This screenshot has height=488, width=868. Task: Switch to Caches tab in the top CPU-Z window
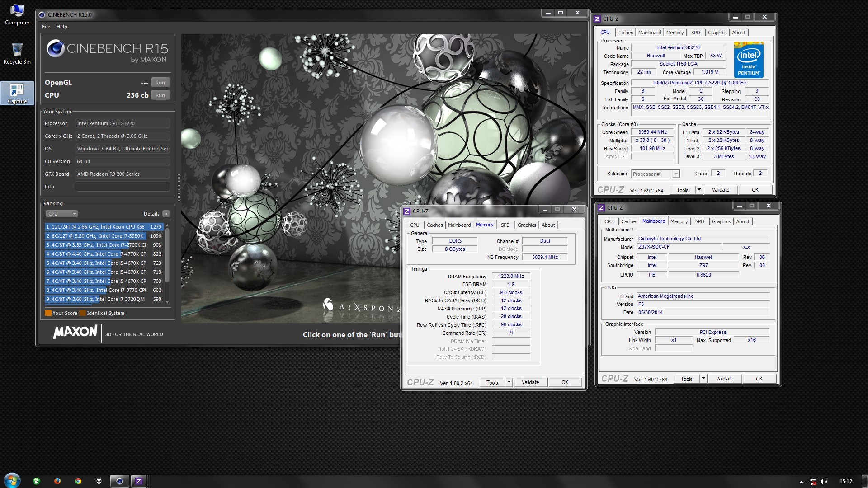[x=625, y=33]
